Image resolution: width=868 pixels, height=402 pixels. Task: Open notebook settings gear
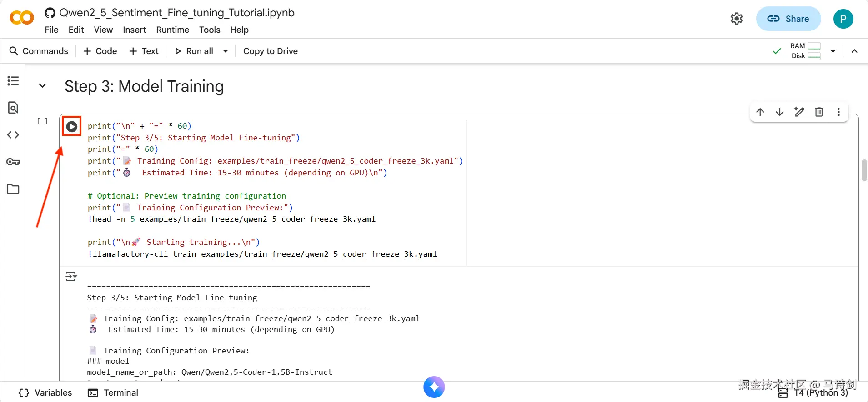click(737, 19)
